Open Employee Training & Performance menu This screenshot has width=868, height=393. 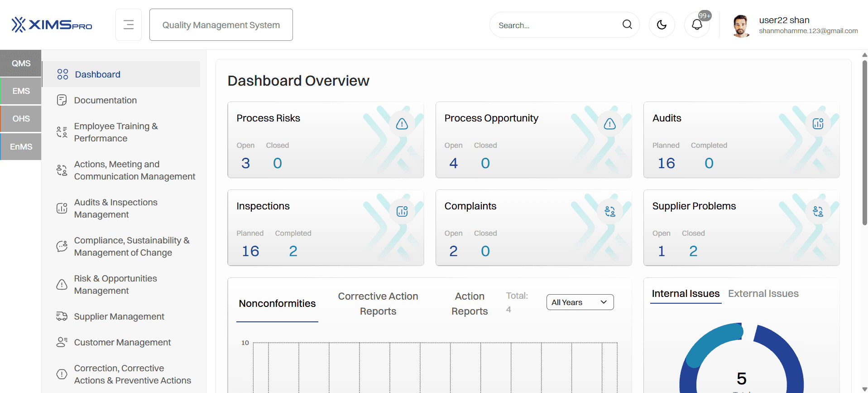tap(121, 132)
